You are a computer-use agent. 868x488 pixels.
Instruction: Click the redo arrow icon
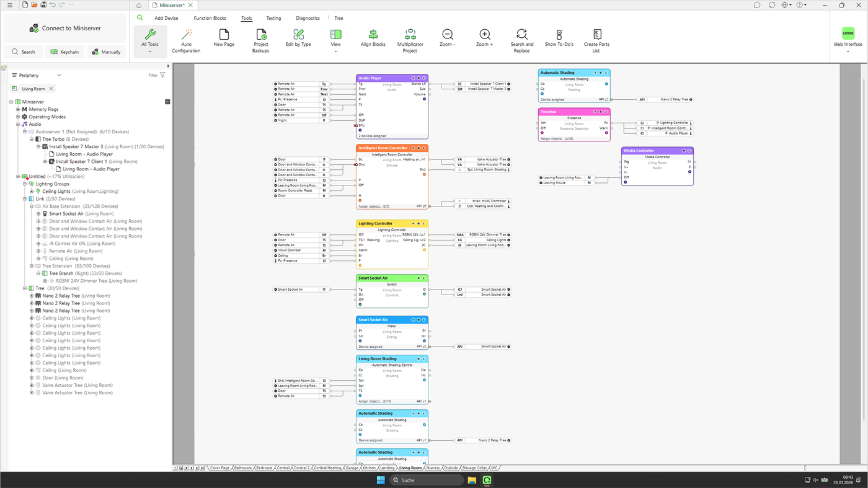pos(61,5)
